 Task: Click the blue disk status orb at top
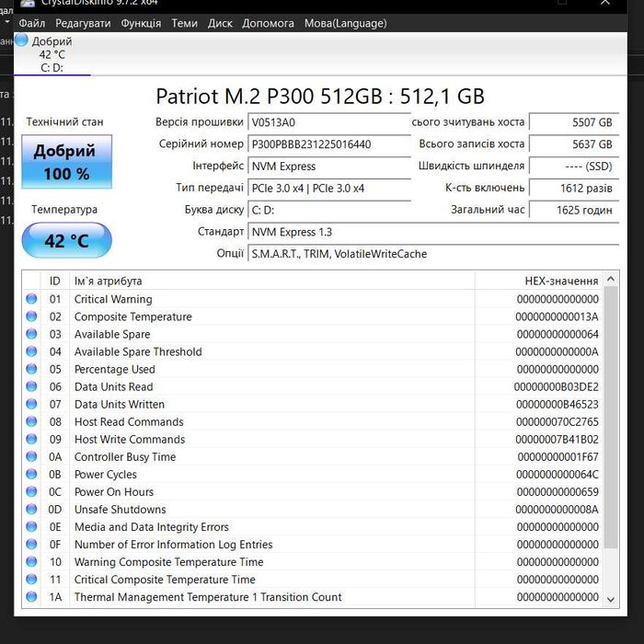21,40
